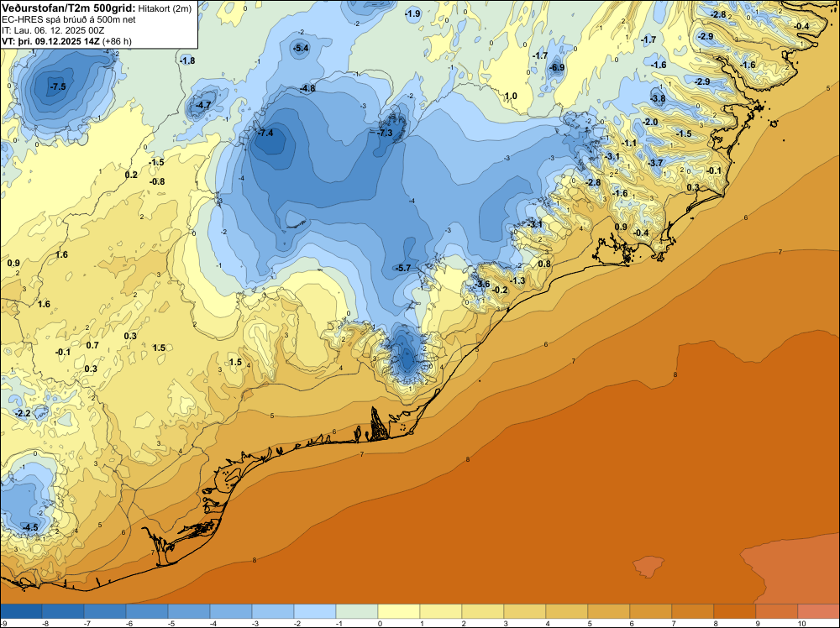Click the valid time 'VT: þri. 09.12.2025 14Z'
The width and height of the screenshot is (840, 628).
click(x=50, y=41)
